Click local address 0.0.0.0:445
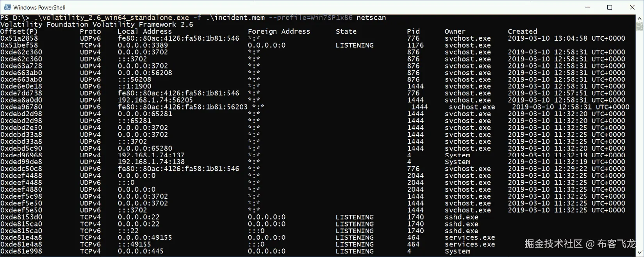 141,251
